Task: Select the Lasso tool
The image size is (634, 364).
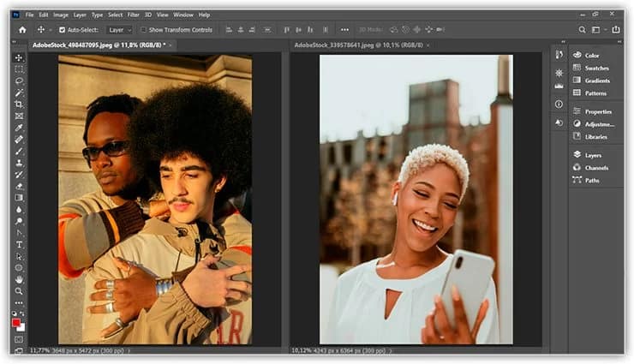Action: (19, 81)
